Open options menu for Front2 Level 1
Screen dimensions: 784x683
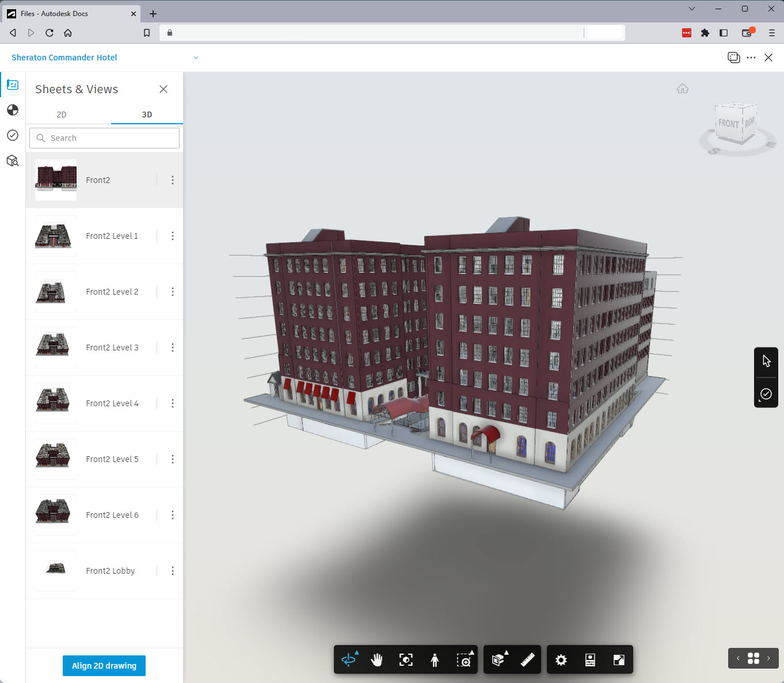point(173,236)
